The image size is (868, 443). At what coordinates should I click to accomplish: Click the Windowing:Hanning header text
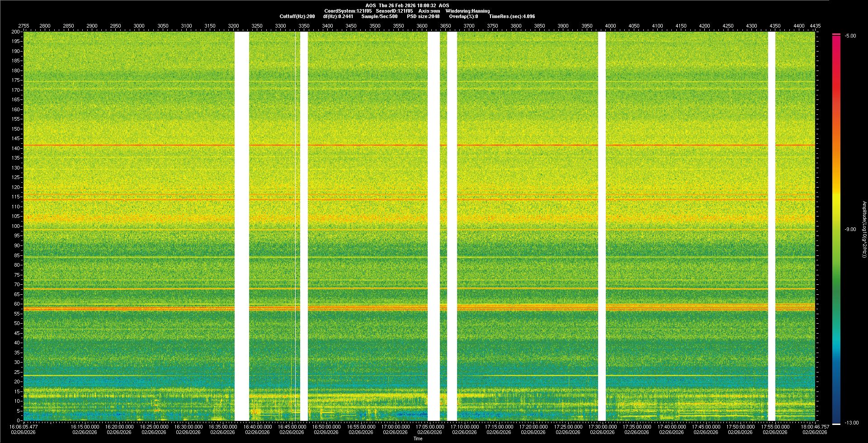(x=467, y=11)
